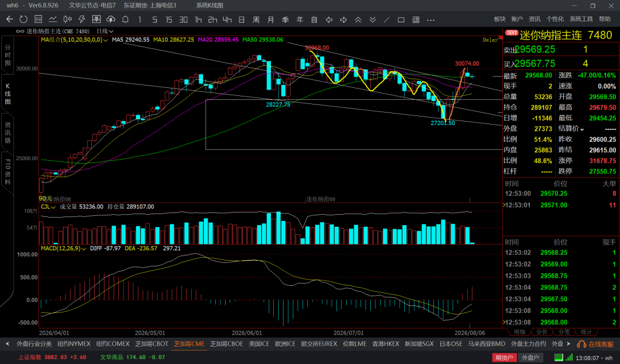
Task: Open the 帮助 menu
Action: coord(604,19)
